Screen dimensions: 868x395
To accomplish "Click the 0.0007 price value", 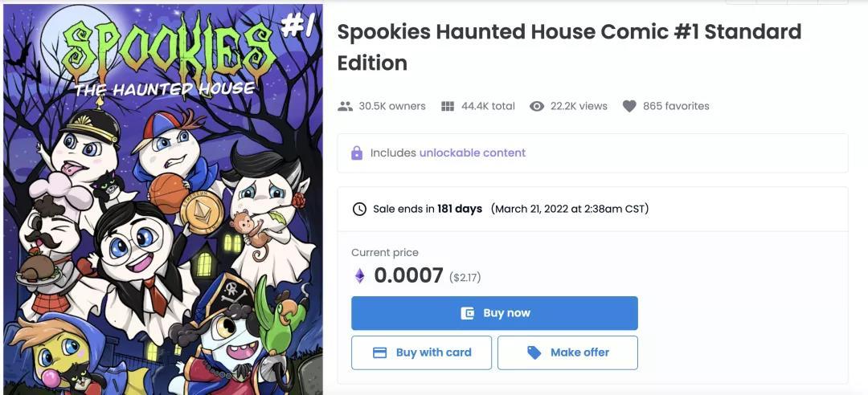I will [x=408, y=276].
